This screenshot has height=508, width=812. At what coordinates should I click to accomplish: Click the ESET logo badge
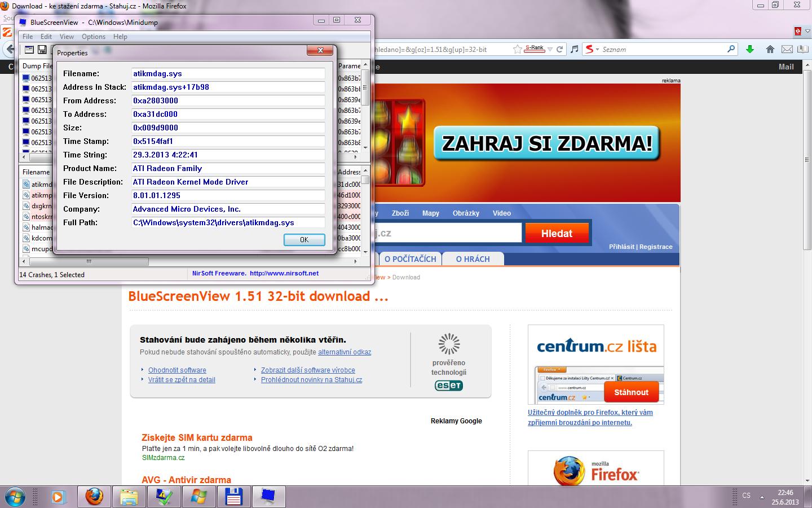point(449,386)
